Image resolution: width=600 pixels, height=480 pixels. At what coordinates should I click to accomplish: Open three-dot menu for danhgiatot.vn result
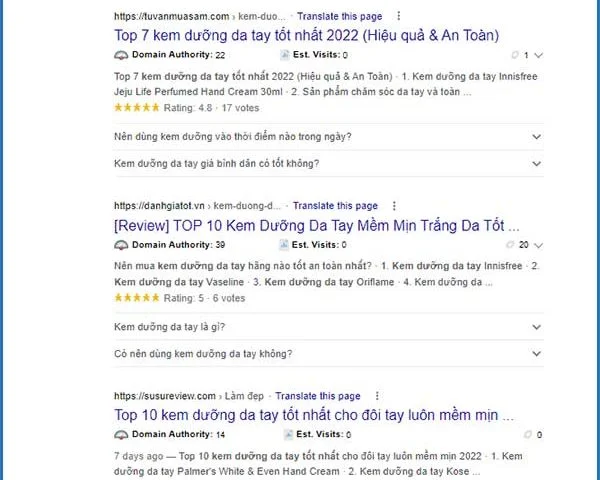[x=394, y=206]
